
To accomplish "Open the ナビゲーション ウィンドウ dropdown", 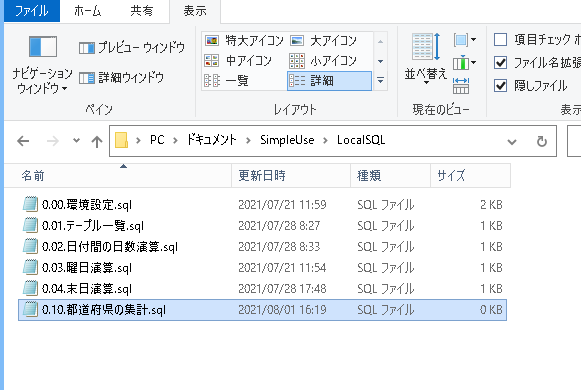I will [42, 81].
